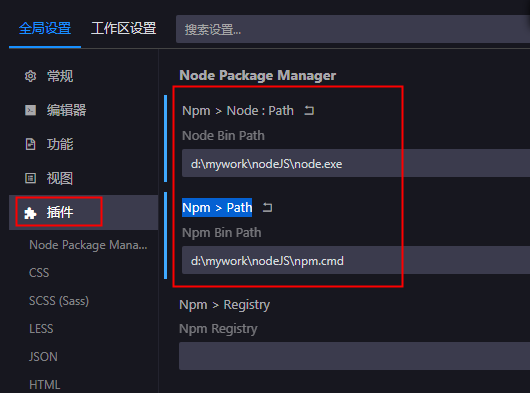Click the empty Npm Registry input field
The height and width of the screenshot is (393, 530).
354,356
